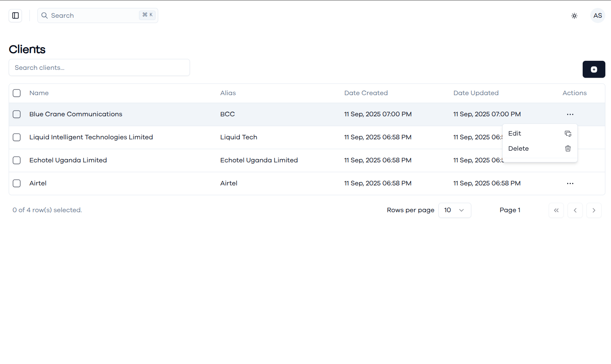Viewport: 611px width, 364px height.
Task: Click the Liquid Tech alias cell
Action: [239, 137]
